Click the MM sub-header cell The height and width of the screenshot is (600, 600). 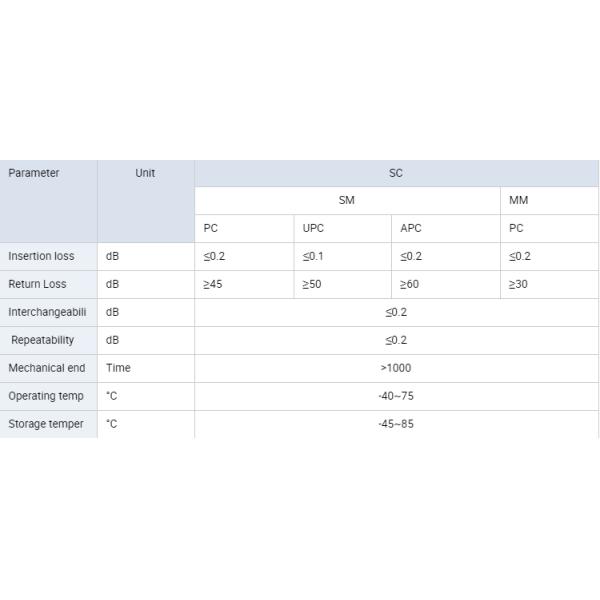coord(518,200)
